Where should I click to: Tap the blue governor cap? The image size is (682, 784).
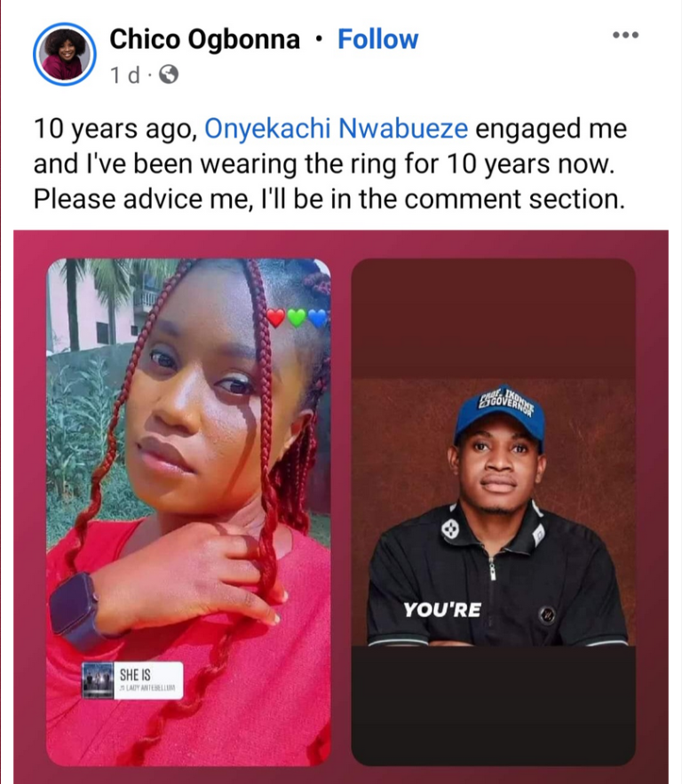point(500,413)
